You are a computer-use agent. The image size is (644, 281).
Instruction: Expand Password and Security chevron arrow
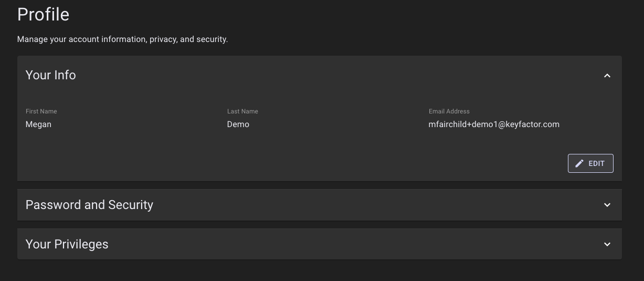click(x=607, y=205)
